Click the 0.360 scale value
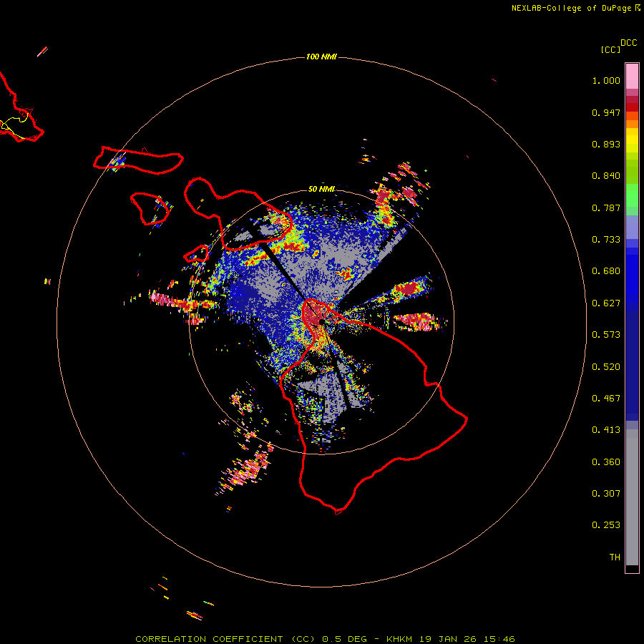The height and width of the screenshot is (644, 644). [606, 462]
